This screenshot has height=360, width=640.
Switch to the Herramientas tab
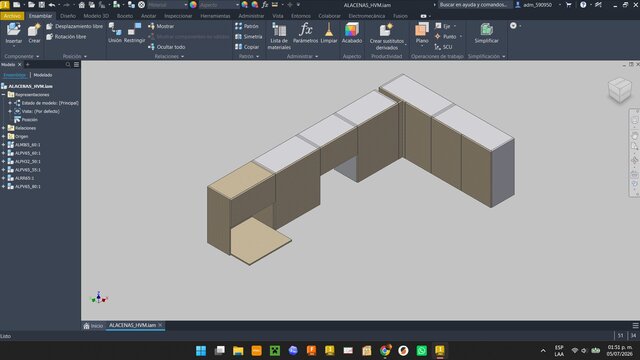[x=215, y=16]
